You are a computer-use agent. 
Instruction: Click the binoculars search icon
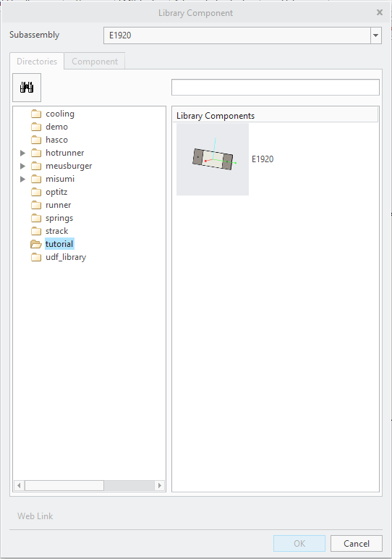[x=27, y=88]
